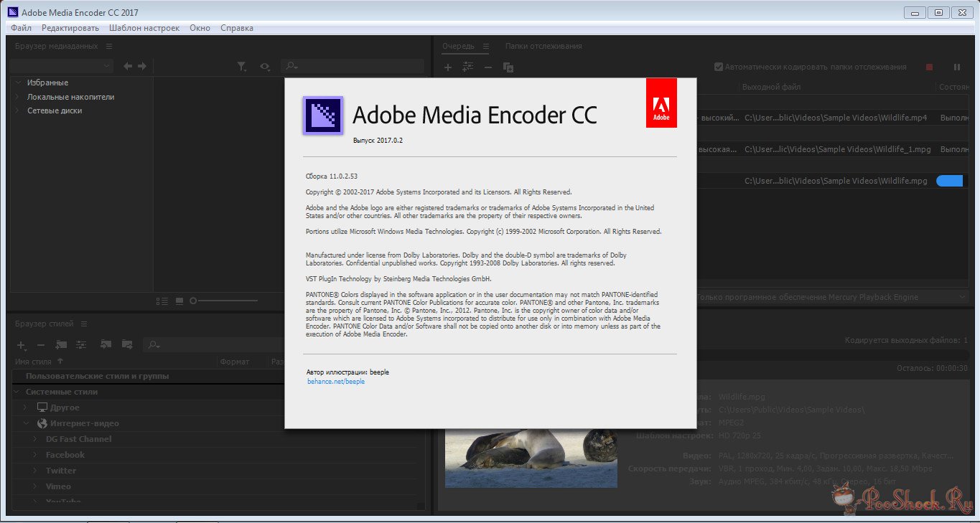This screenshot has width=980, height=523.
Task: Expand the Facebook presets
Action: [35, 455]
